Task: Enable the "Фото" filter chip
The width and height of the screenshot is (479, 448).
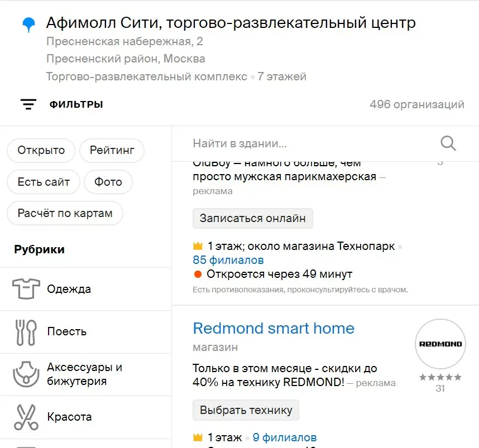Action: point(108,182)
